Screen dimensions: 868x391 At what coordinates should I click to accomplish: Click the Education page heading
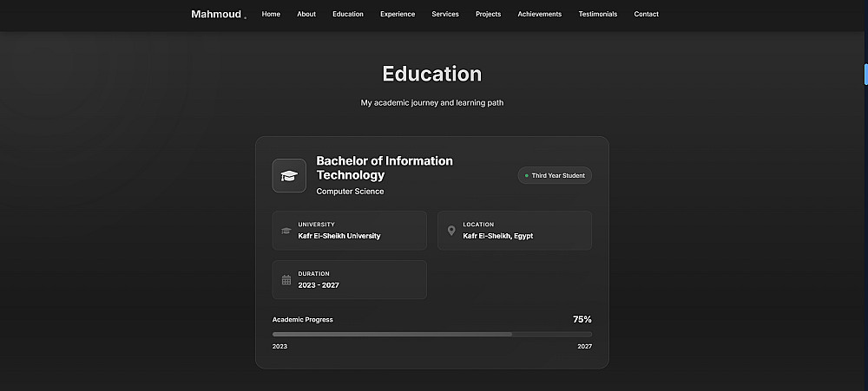tap(431, 74)
